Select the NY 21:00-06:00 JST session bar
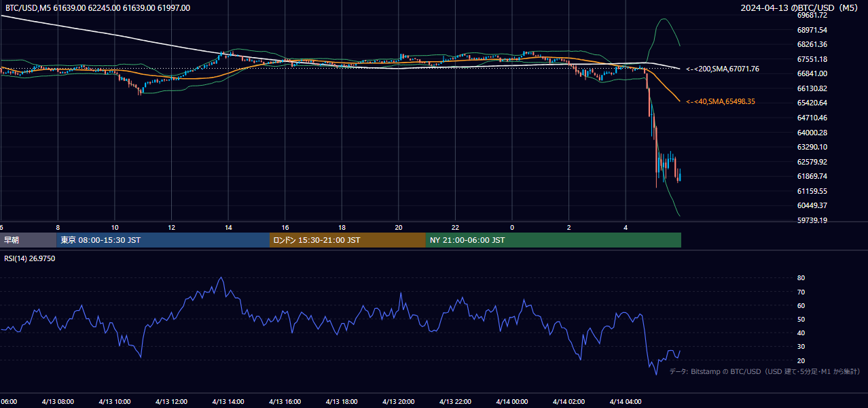Screen dimensions: 868x408 pyautogui.click(x=554, y=240)
